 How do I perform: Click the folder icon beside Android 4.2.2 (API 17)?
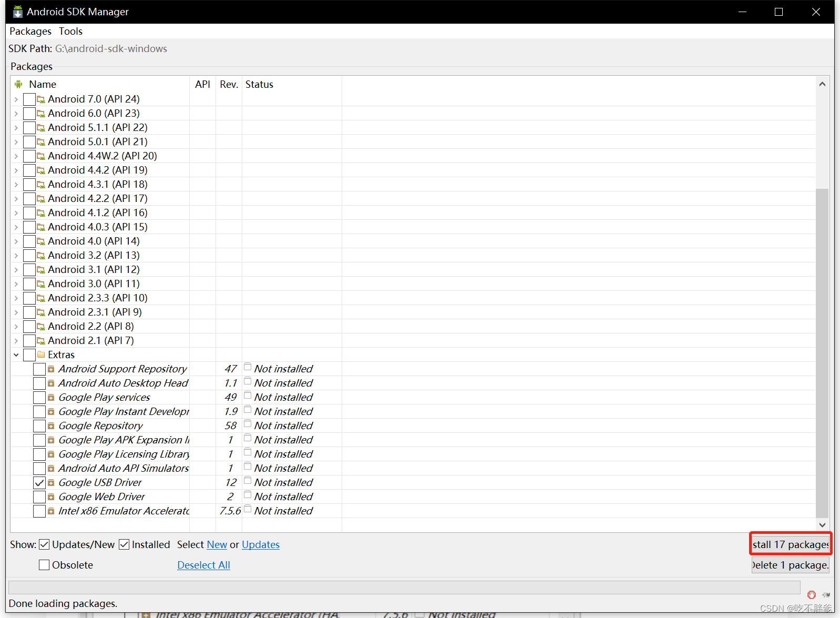[41, 198]
